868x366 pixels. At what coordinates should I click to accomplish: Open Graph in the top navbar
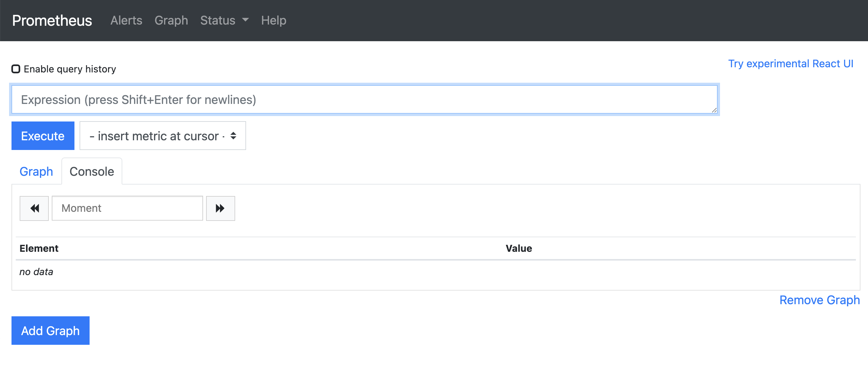tap(171, 20)
